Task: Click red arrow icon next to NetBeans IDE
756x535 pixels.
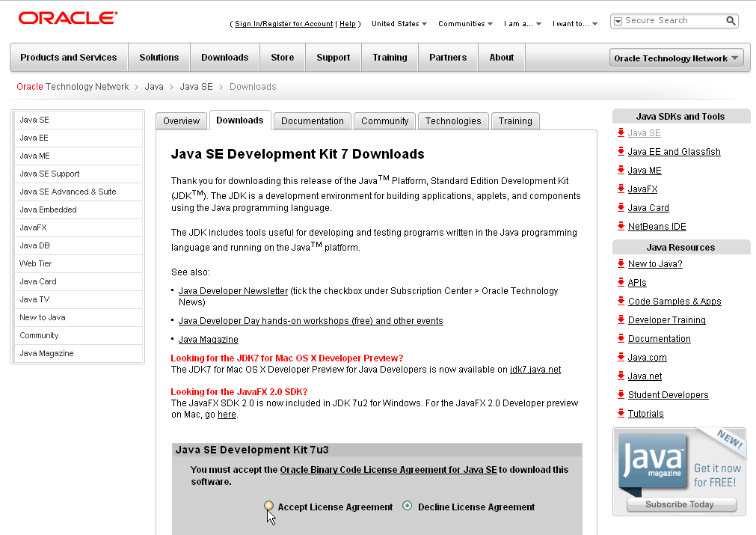Action: click(x=621, y=226)
